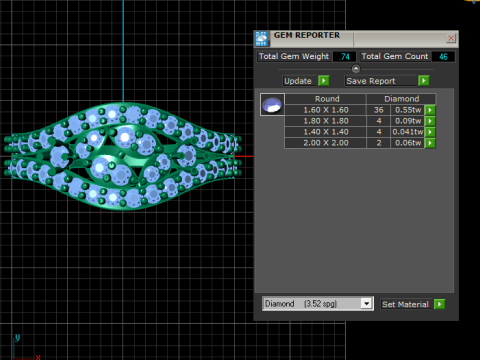Select the round gem thumbnail
Image resolution: width=480 pixels, height=360 pixels.
(272, 104)
